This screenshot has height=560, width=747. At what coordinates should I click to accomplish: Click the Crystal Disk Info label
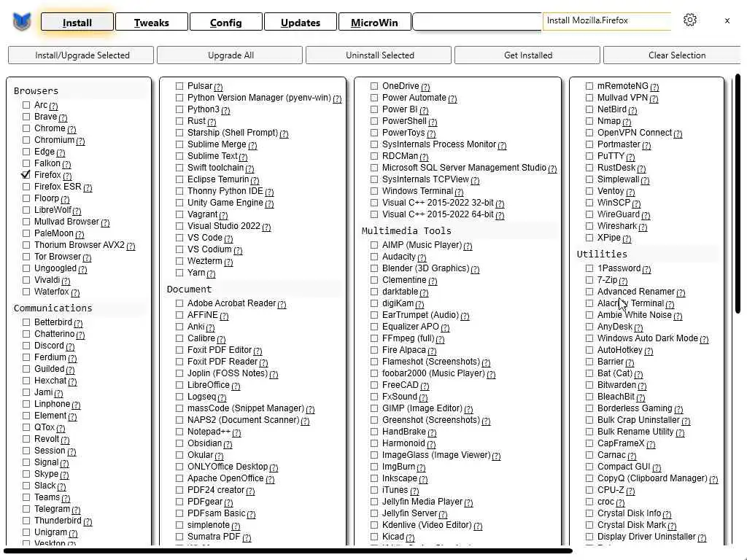(x=630, y=513)
